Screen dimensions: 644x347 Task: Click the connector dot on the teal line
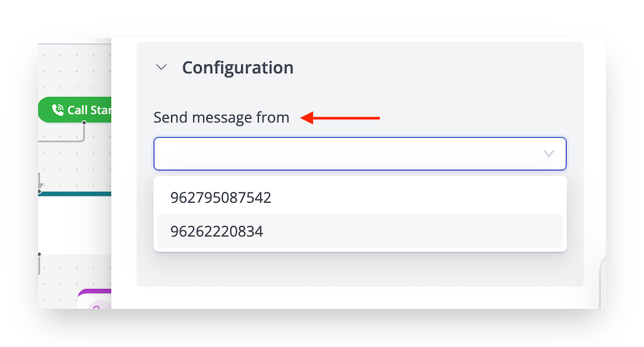pyautogui.click(x=39, y=191)
